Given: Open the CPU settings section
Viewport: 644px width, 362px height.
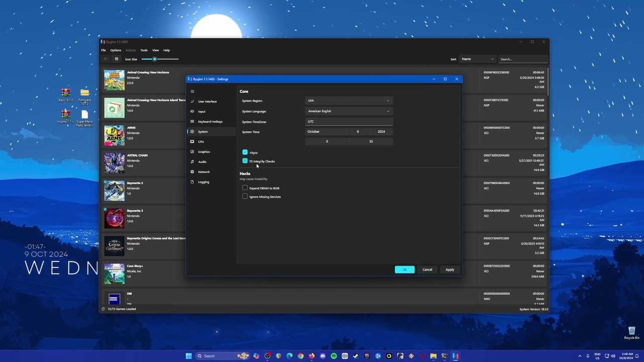Looking at the screenshot, I should pyautogui.click(x=210, y=142).
